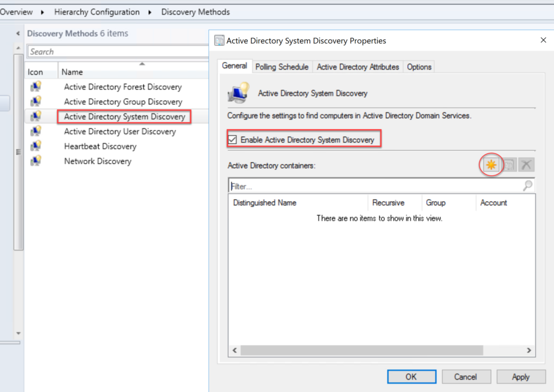Click the edit container properties icon
Viewport: 554px width, 392px height.
coord(509,165)
